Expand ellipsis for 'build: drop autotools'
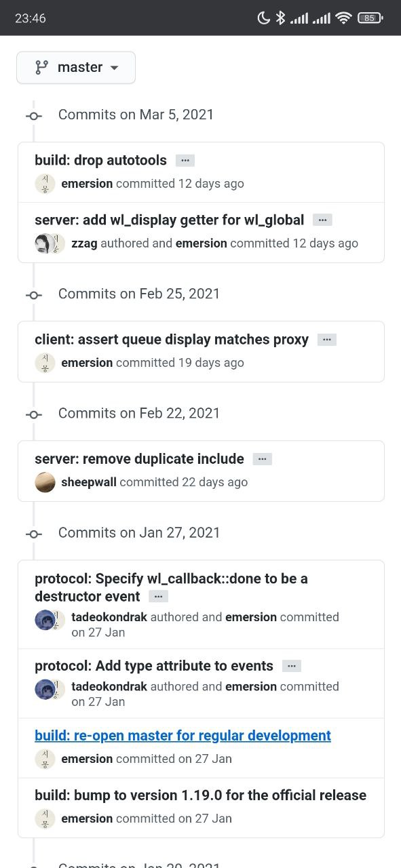The width and height of the screenshot is (401, 868). click(185, 161)
